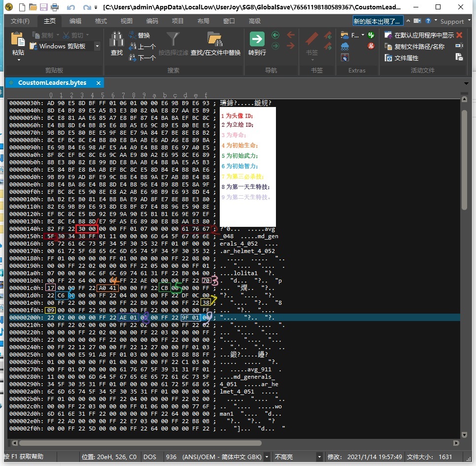Redo the last undone action
Viewport: 476px width, 466px height.
pos(87,7)
